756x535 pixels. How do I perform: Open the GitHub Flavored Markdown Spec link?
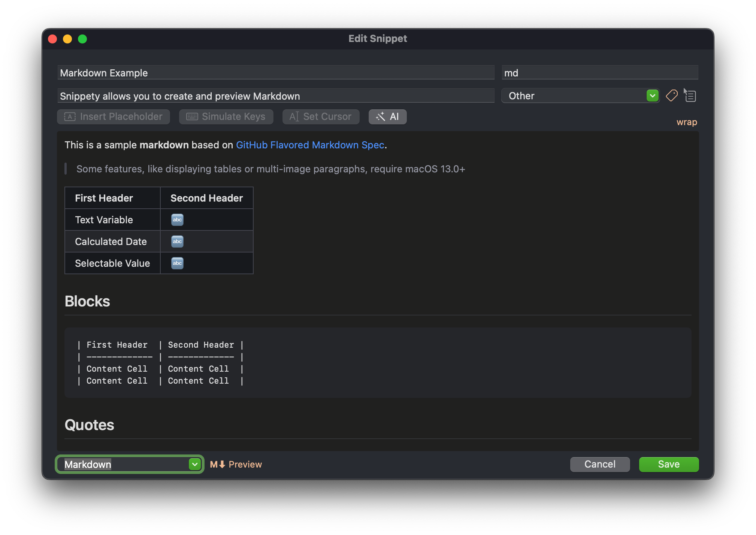click(310, 145)
